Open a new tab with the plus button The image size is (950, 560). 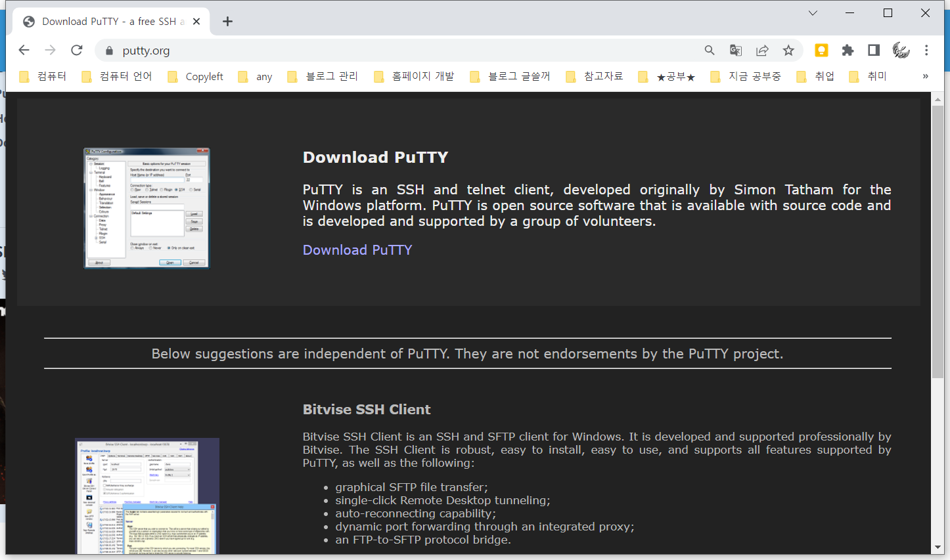(227, 22)
